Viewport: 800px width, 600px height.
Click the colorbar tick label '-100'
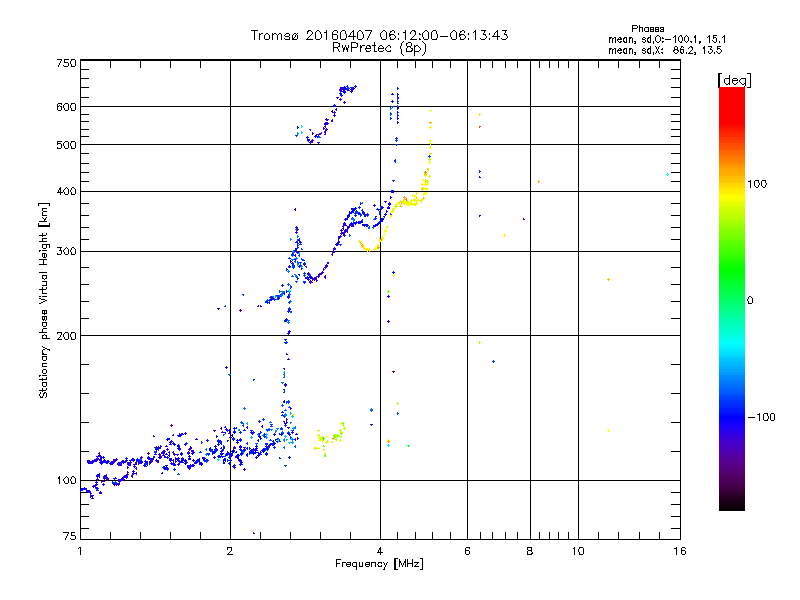pyautogui.click(x=761, y=417)
